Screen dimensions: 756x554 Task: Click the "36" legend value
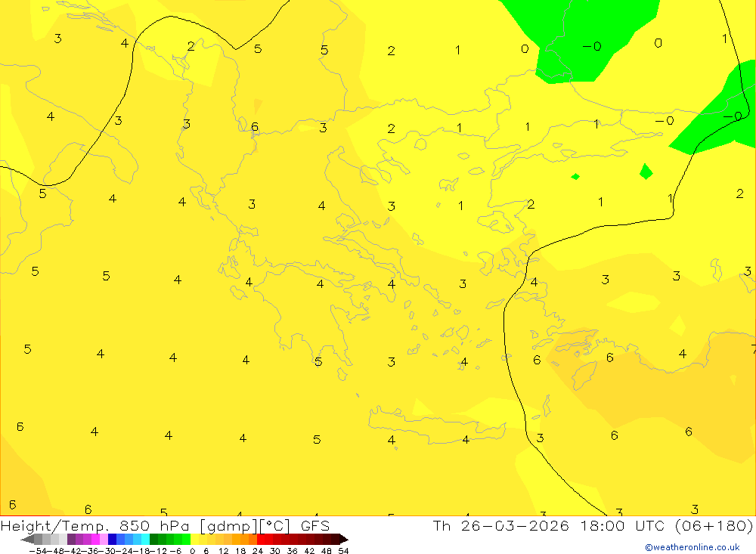click(x=292, y=551)
